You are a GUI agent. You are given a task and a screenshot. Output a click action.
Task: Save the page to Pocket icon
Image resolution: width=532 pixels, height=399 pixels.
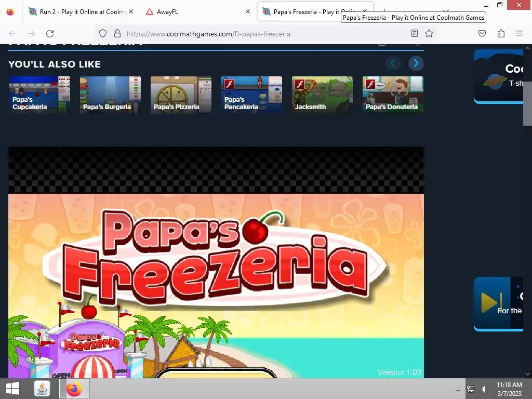pos(482,34)
